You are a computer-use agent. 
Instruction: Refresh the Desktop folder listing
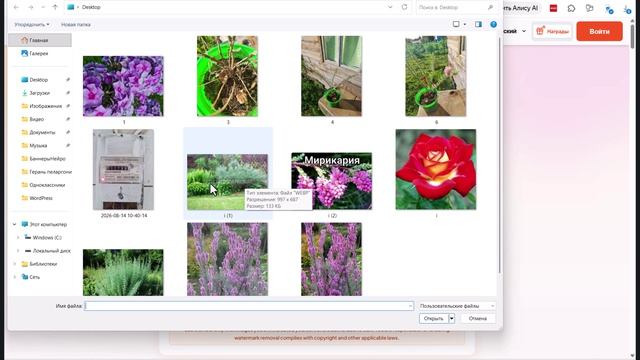[x=404, y=7]
